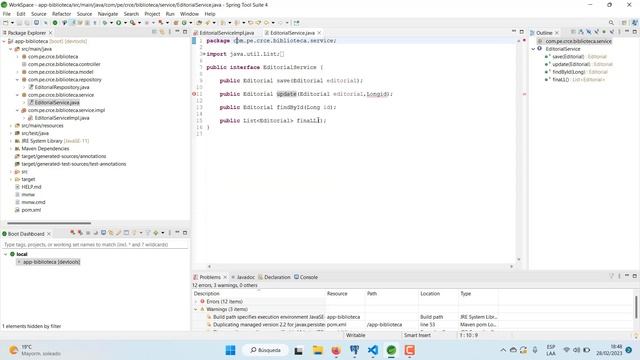Expand the Errors (12 items) row
Screen dimensions: 640x360
click(x=196, y=302)
